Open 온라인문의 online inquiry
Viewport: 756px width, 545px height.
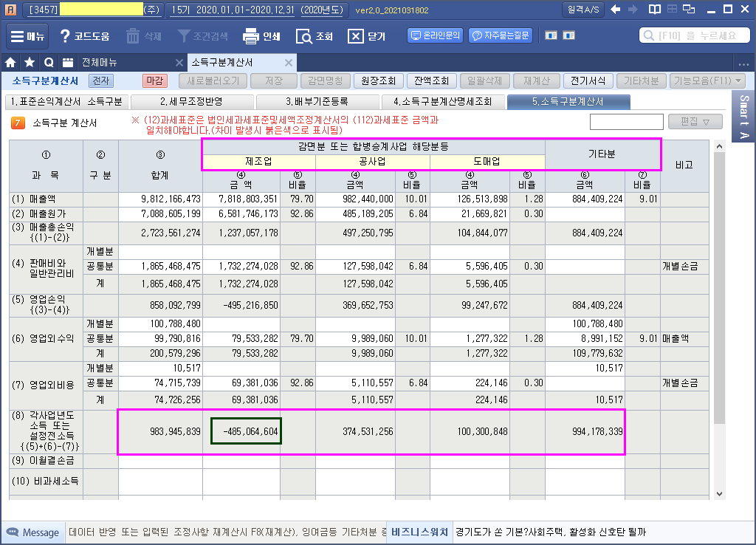click(436, 35)
